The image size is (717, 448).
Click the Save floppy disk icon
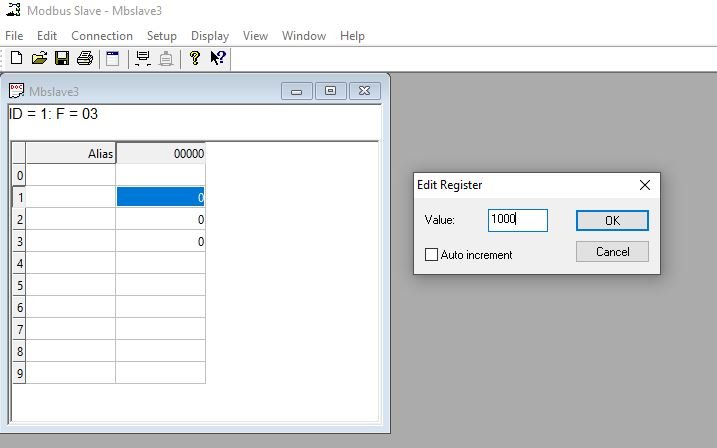[62, 59]
